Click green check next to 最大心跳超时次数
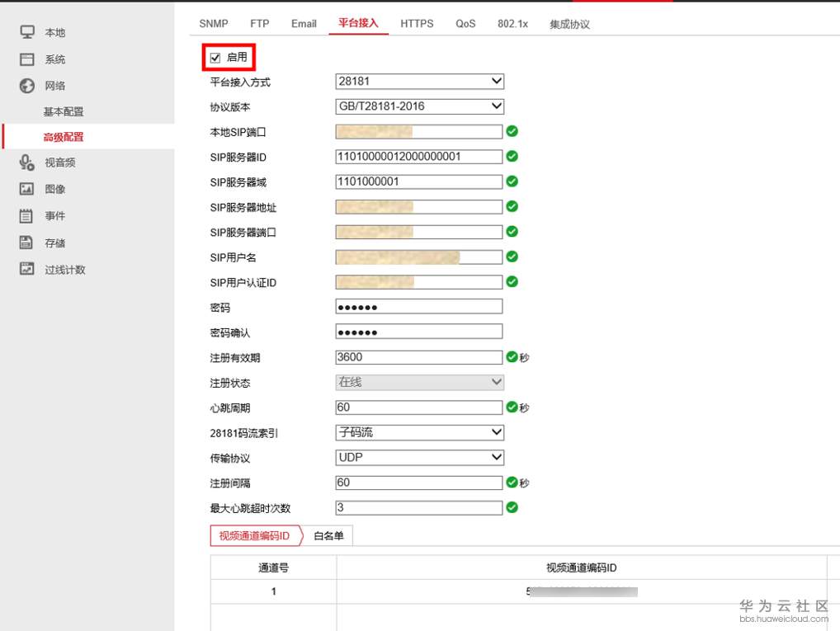840x631 pixels. (x=512, y=507)
